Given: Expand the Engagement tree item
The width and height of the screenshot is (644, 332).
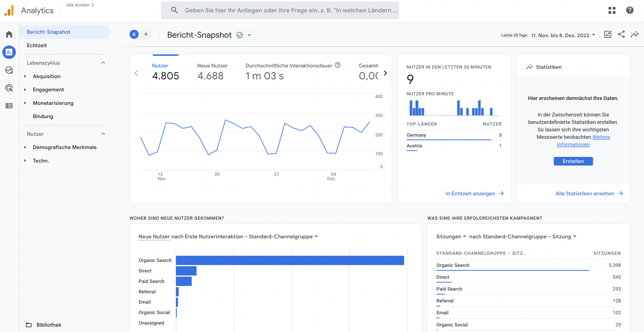Looking at the screenshot, I should tap(25, 90).
